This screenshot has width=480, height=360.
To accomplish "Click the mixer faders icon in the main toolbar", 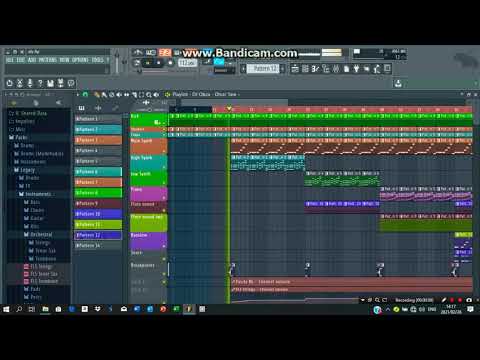I will 336,69.
